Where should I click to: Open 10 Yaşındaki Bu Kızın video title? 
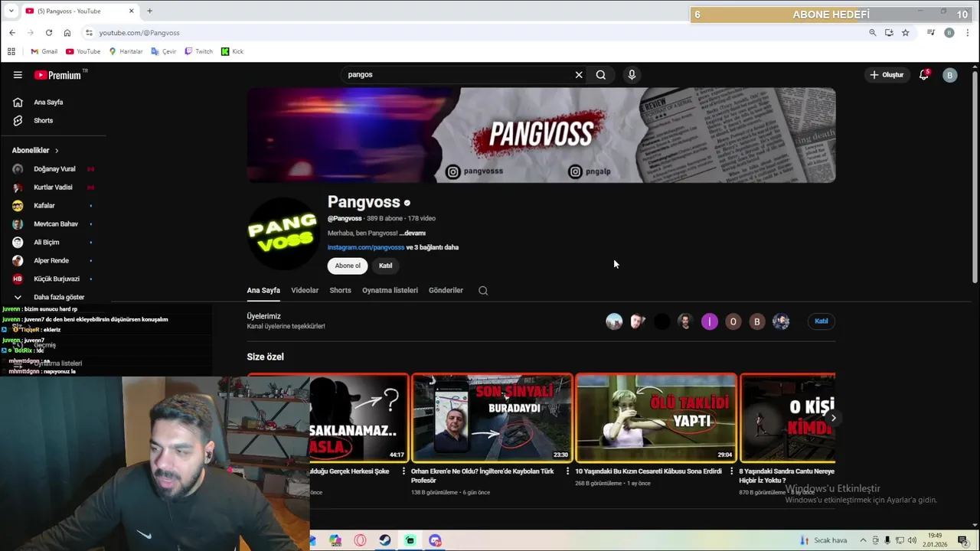tap(648, 471)
